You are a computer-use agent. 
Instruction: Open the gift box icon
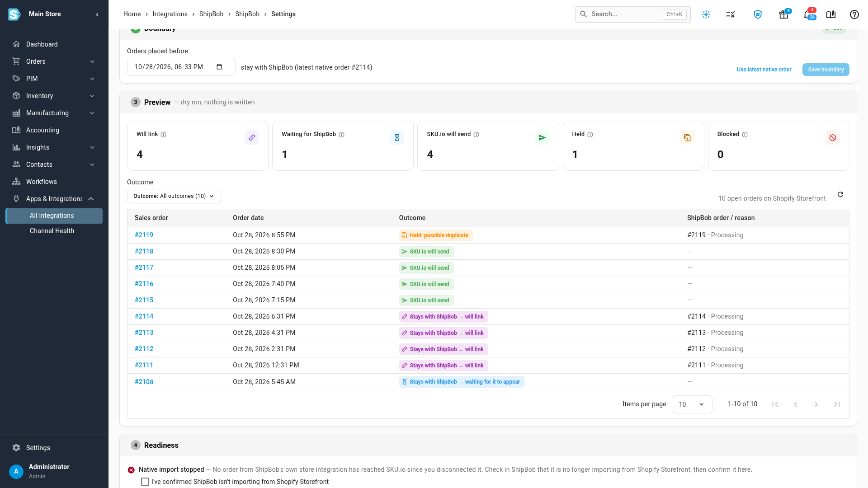784,14
